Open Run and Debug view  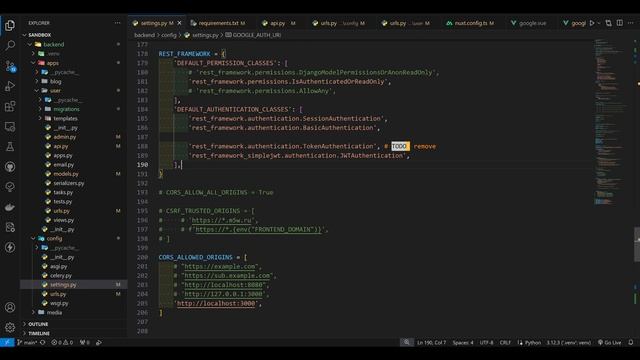click(x=10, y=86)
